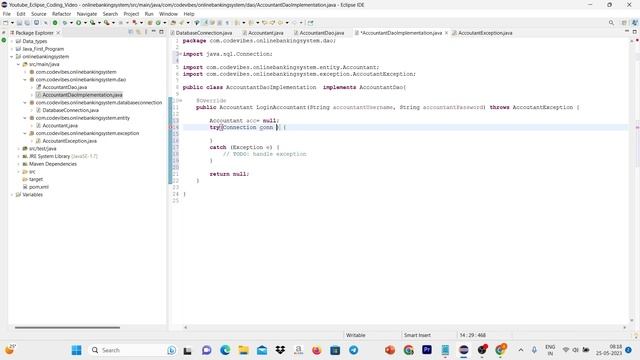Open a Terminal from the toolbar
Screen dimensions: 640x360
36,23
